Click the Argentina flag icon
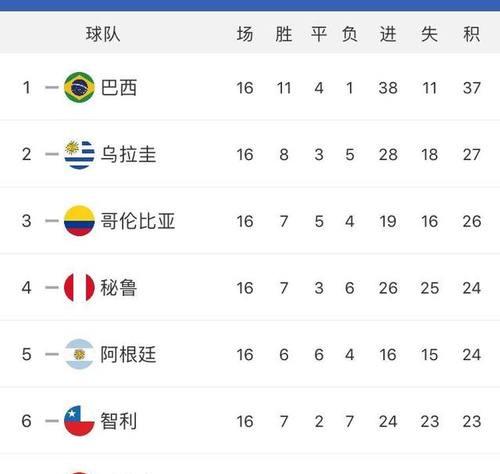Viewport: 500px width, 474px height. [79, 354]
